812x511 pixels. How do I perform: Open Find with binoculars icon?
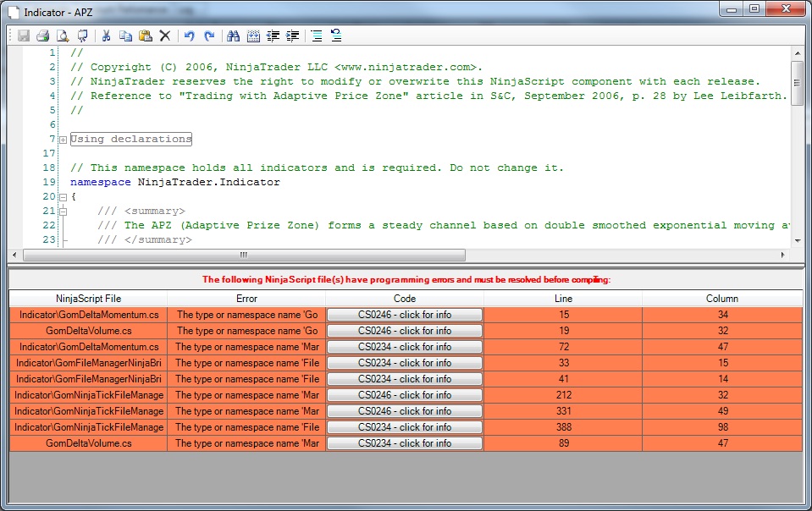[x=234, y=36]
